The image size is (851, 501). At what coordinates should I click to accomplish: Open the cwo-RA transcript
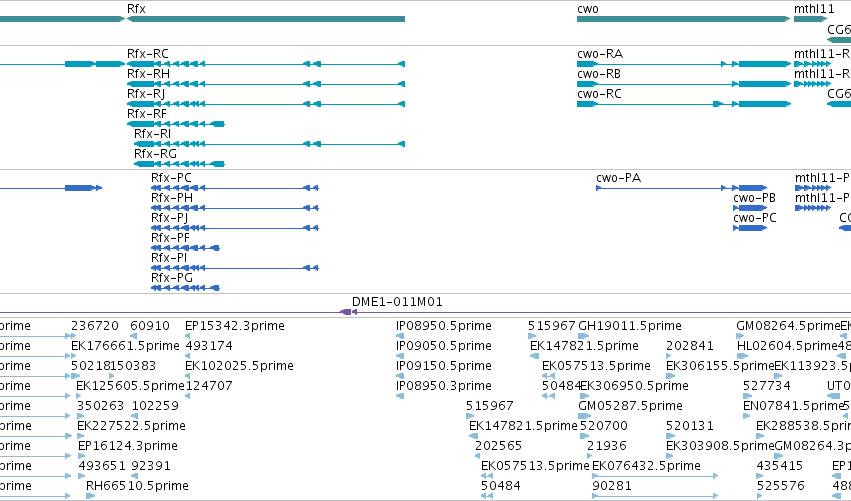pyautogui.click(x=600, y=54)
